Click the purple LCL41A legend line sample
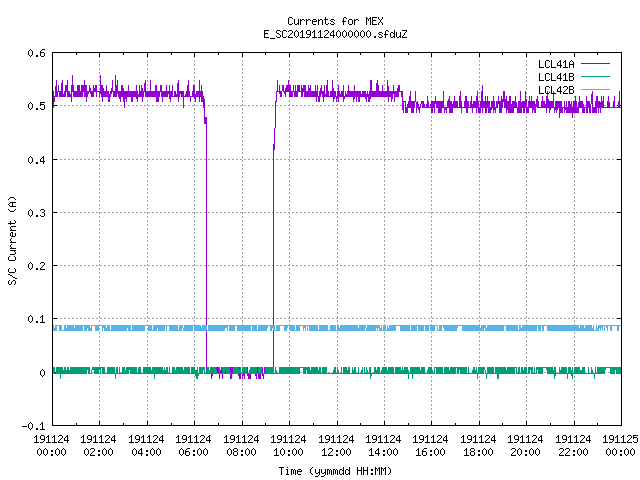The width and height of the screenshot is (640, 480). point(595,64)
